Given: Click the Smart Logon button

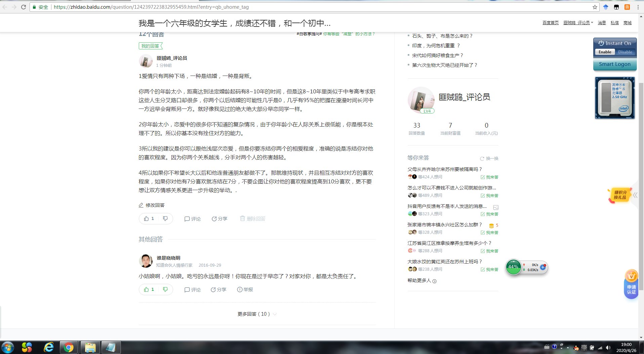Looking at the screenshot, I should click(x=615, y=64).
